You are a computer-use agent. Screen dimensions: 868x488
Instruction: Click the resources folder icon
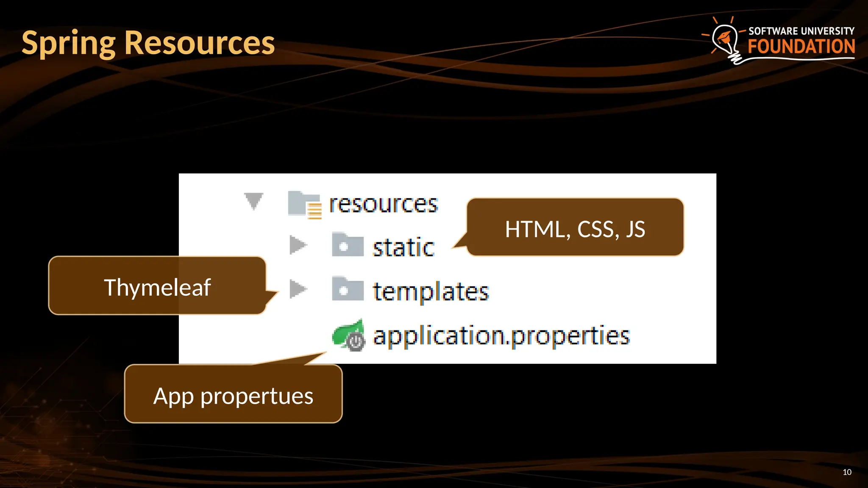pos(304,204)
